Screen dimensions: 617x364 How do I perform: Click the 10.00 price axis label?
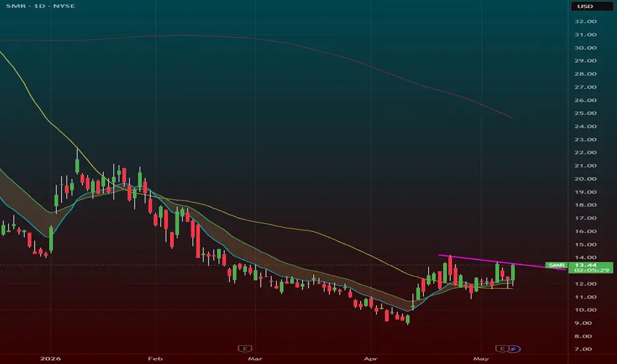[x=585, y=310]
